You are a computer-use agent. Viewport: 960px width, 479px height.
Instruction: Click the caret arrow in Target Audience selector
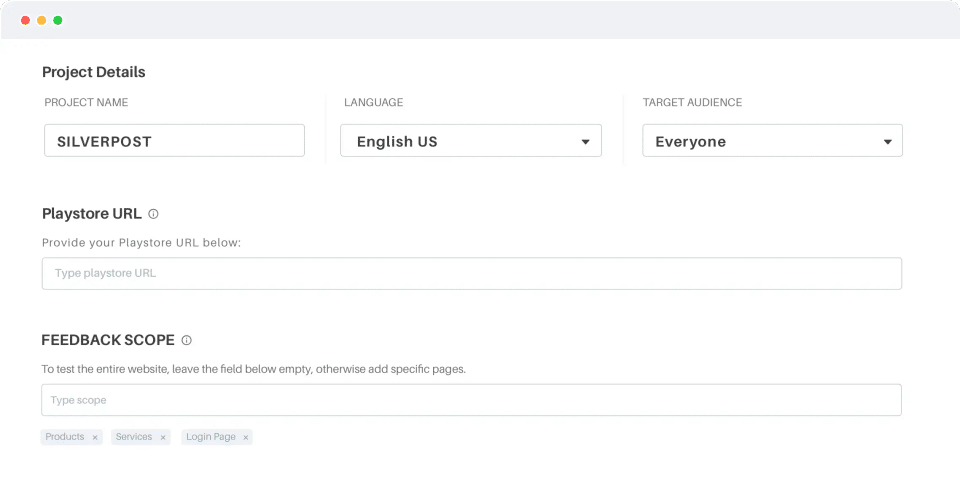coord(887,142)
